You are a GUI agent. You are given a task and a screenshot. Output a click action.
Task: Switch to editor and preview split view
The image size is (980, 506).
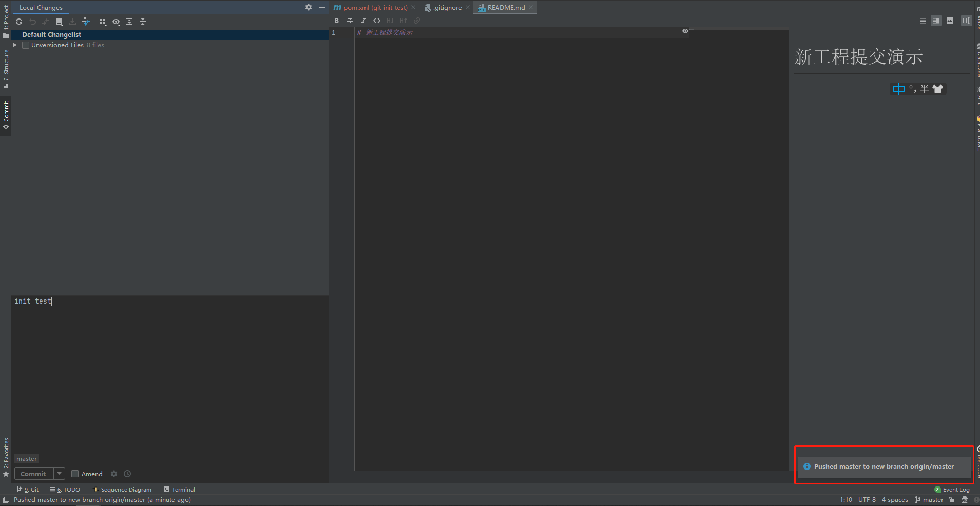(x=936, y=21)
